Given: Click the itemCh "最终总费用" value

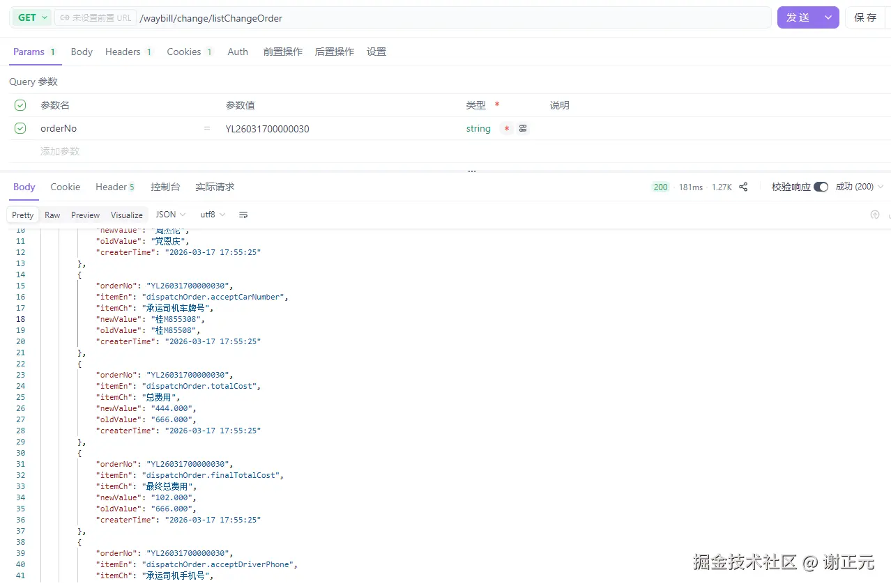Looking at the screenshot, I should point(167,486).
